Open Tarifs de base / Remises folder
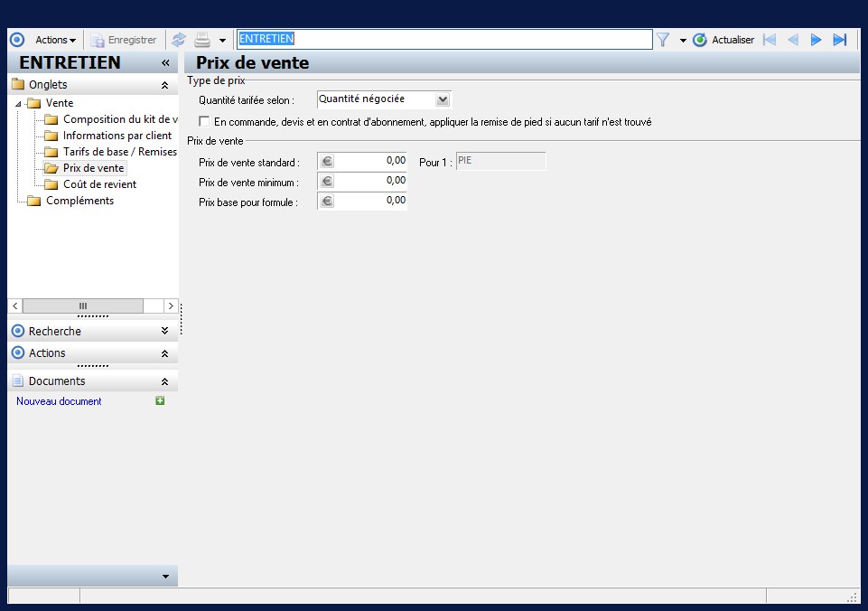The image size is (868, 611). pos(111,152)
